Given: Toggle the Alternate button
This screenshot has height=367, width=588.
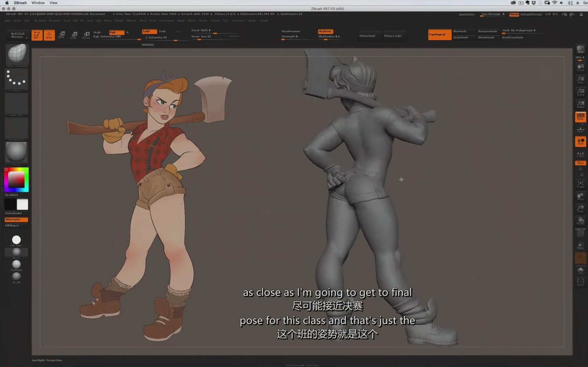Looking at the screenshot, I should (16, 219).
